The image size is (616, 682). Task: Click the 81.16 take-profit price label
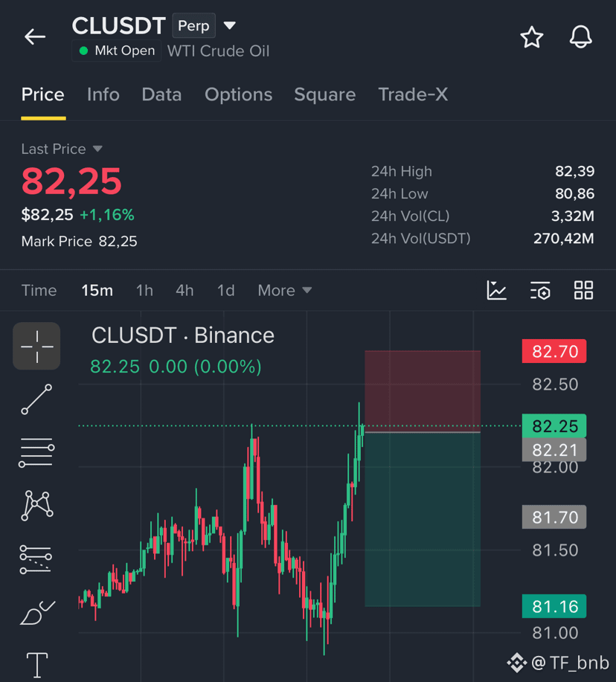[554, 606]
